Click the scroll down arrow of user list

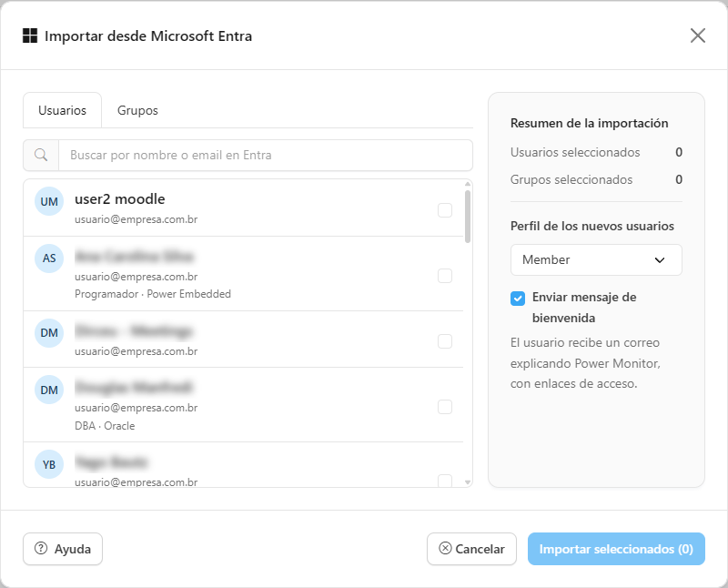pos(468,482)
